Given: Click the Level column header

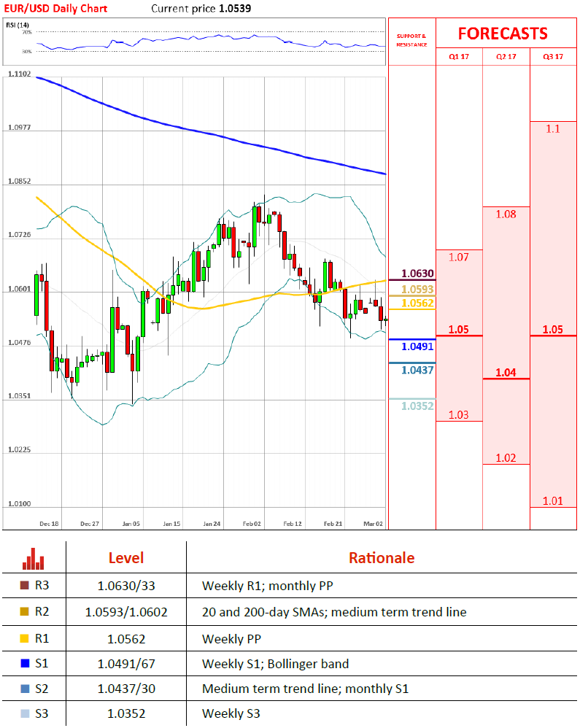Looking at the screenshot, I should pyautogui.click(x=126, y=557).
